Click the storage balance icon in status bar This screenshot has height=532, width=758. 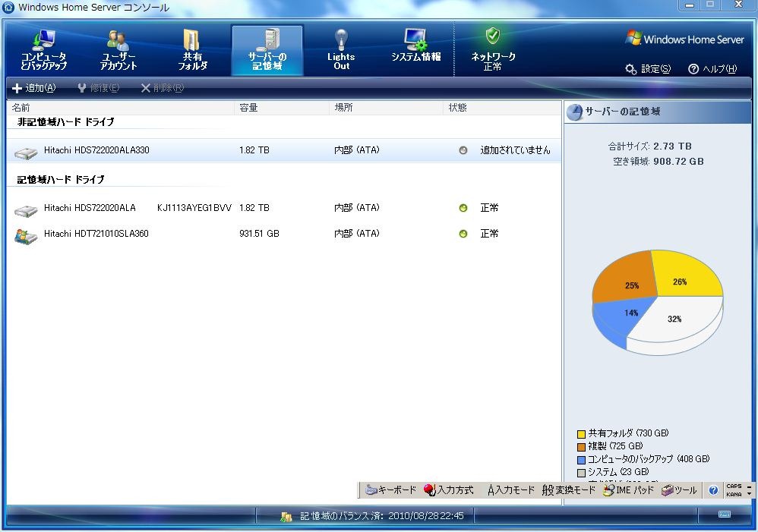click(286, 517)
